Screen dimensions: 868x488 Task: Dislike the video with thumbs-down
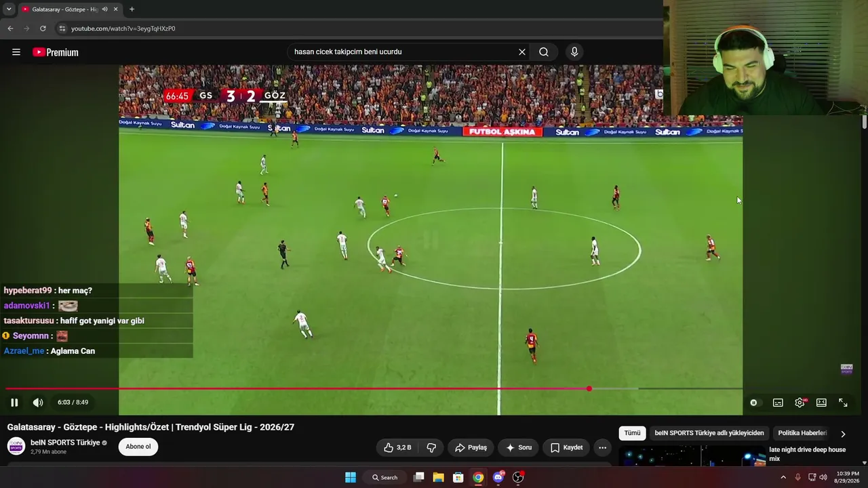point(431,447)
